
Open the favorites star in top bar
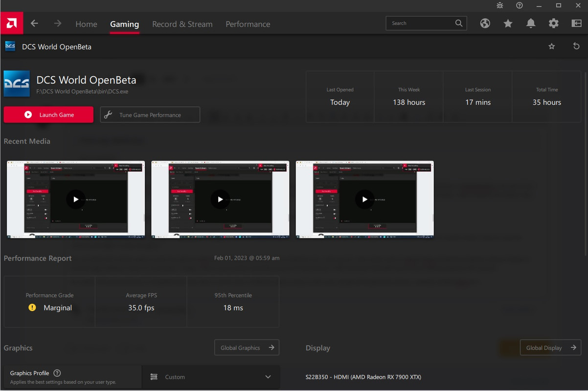[508, 23]
